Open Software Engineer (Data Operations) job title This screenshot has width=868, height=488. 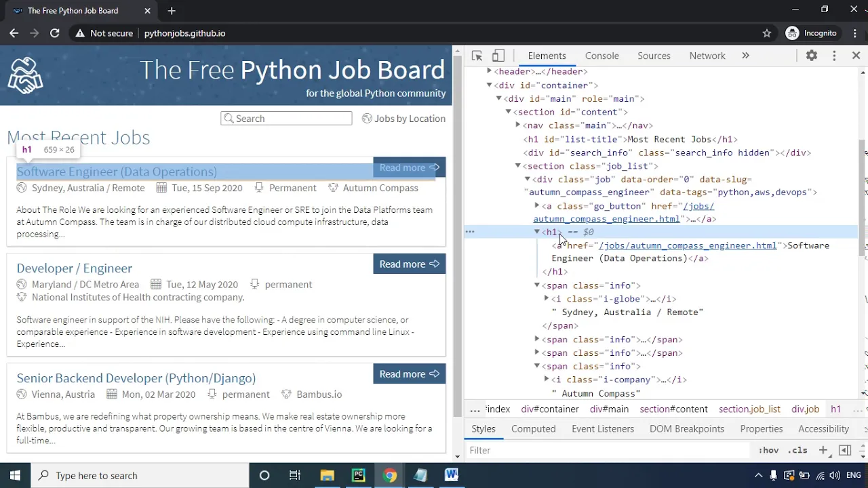pyautogui.click(x=117, y=171)
